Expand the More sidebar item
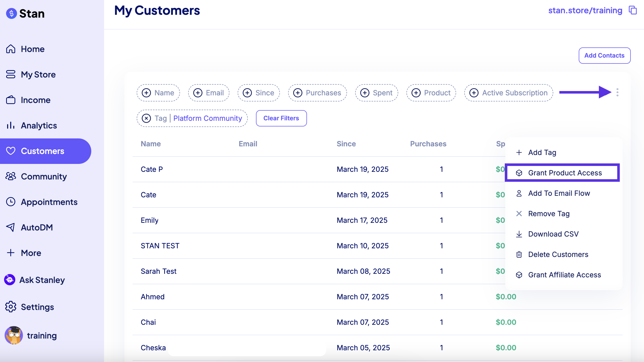 23,253
